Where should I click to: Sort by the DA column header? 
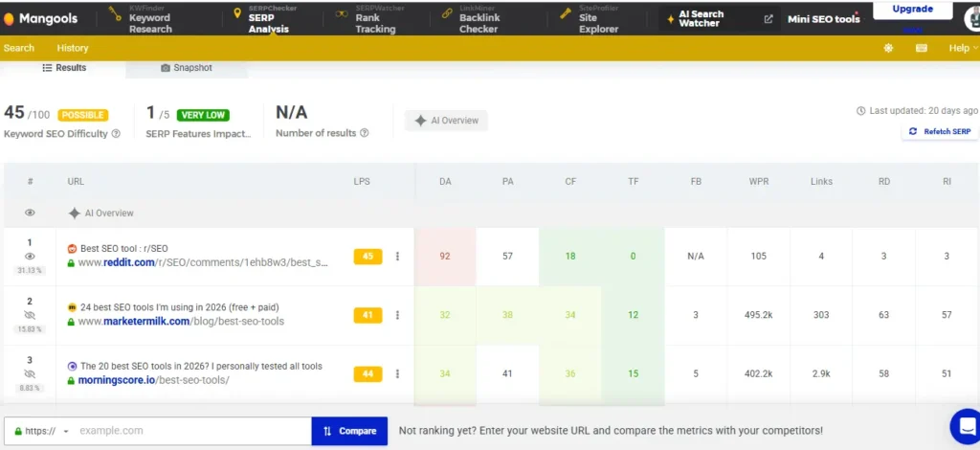(445, 181)
